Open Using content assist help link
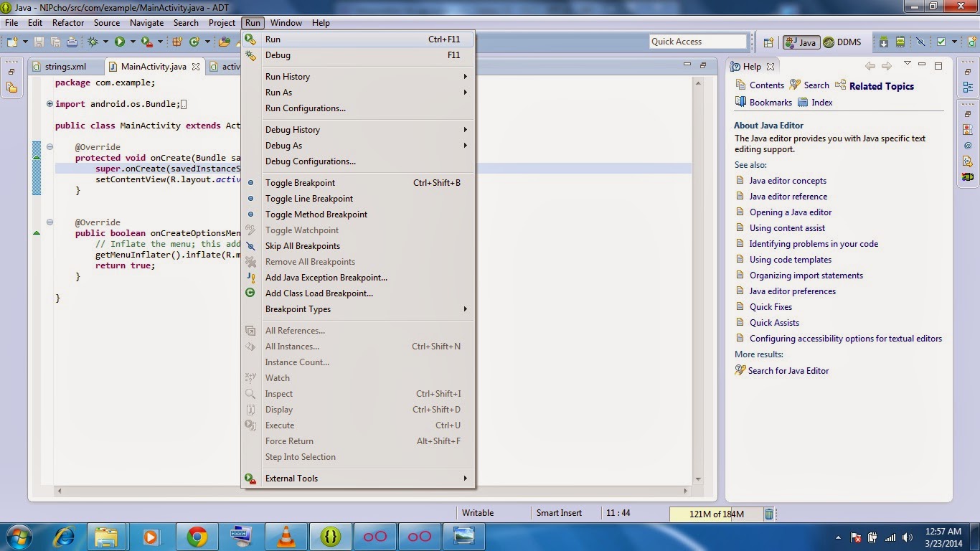This screenshot has width=980, height=551. (787, 228)
